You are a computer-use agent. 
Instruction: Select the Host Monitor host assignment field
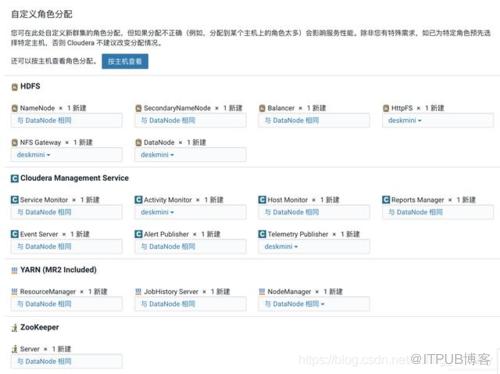click(314, 212)
